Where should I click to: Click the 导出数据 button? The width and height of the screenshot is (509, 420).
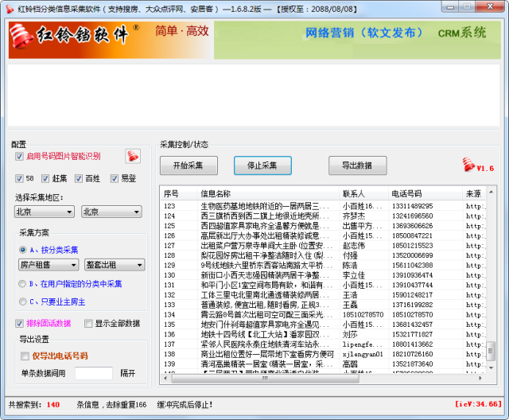click(x=357, y=165)
